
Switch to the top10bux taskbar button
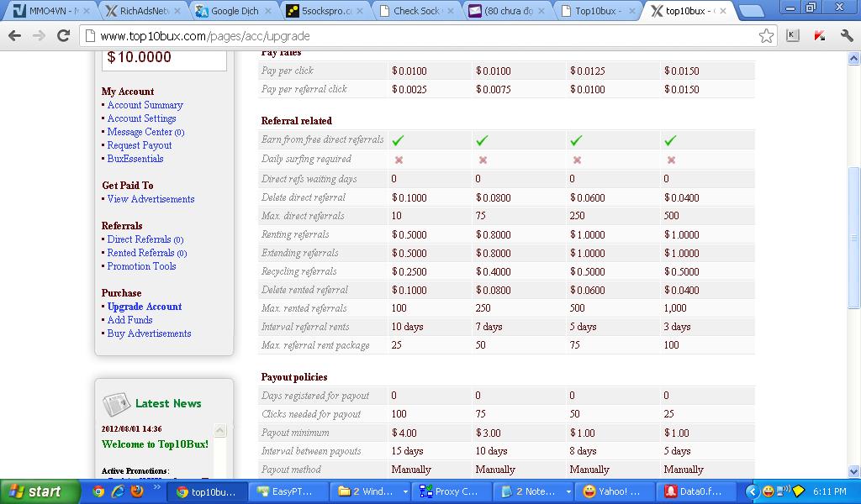(x=207, y=492)
